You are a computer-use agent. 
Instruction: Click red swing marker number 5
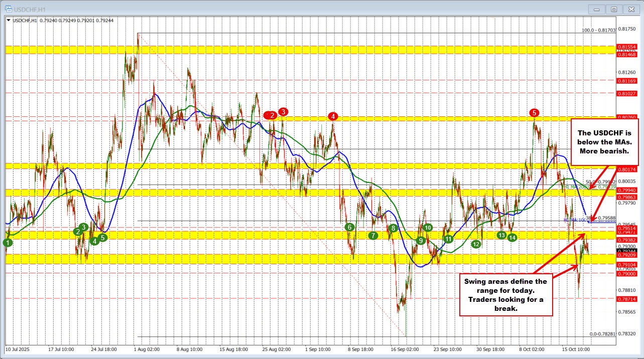pos(534,113)
